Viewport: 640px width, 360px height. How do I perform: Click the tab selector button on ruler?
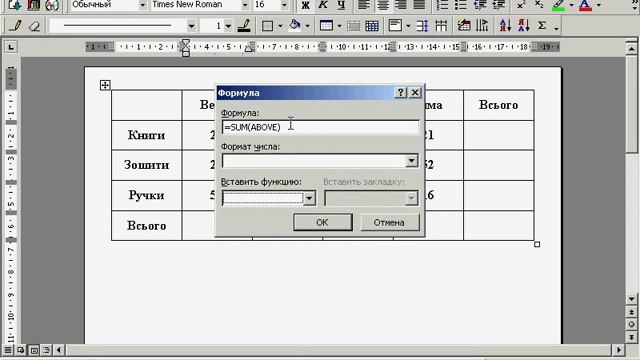(11, 48)
